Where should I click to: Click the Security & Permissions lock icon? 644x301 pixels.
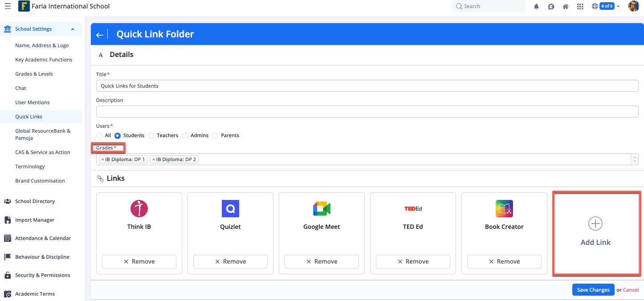coord(8,275)
